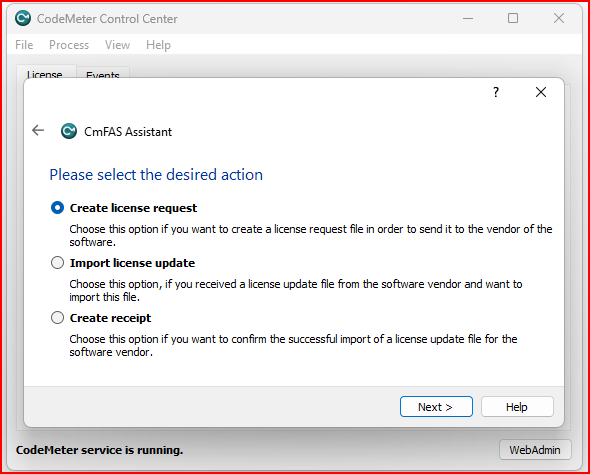Switch to the Events tab
The image size is (590, 474).
(x=103, y=73)
